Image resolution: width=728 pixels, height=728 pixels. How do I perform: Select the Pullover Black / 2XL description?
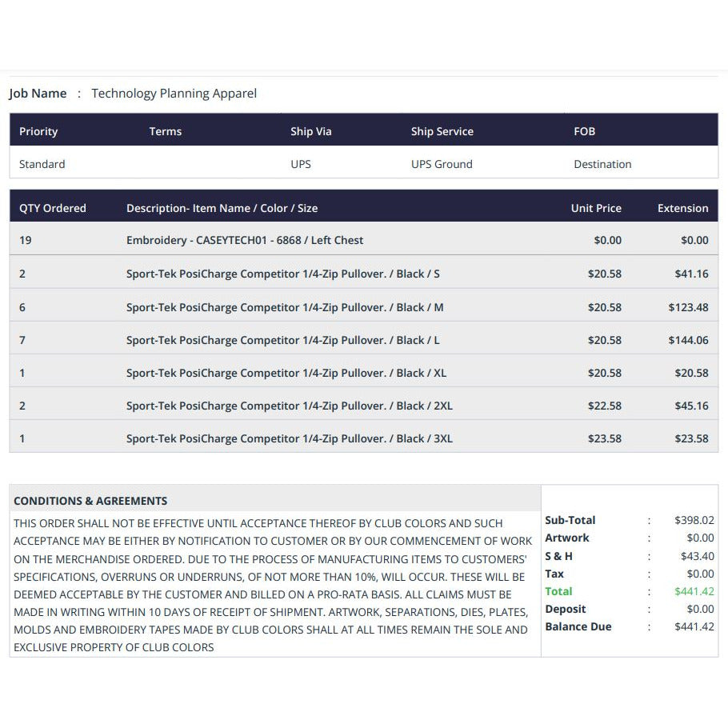pos(290,406)
